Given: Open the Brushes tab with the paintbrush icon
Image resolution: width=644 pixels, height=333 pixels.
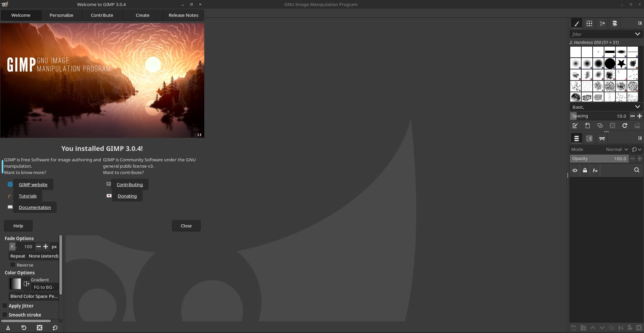Looking at the screenshot, I should tap(577, 23).
